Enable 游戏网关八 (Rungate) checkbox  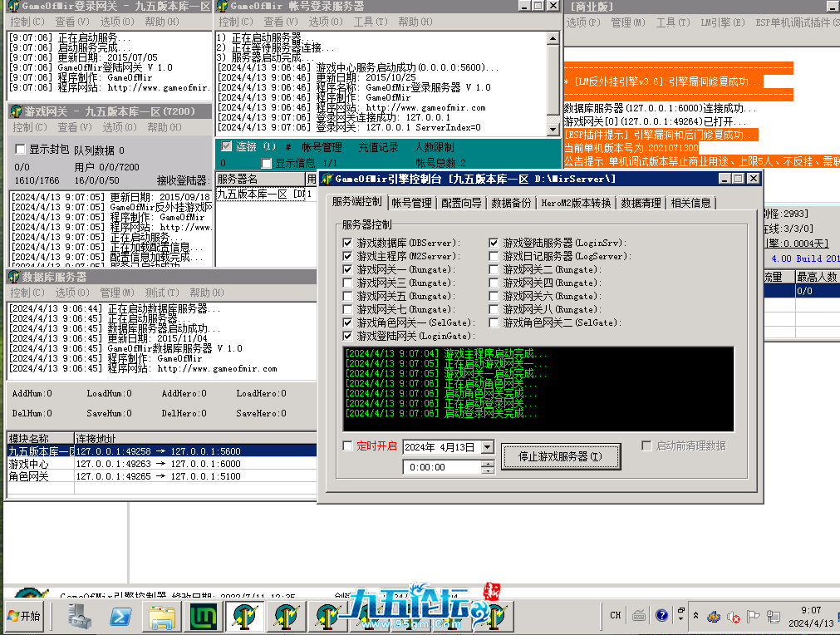pyautogui.click(x=494, y=310)
